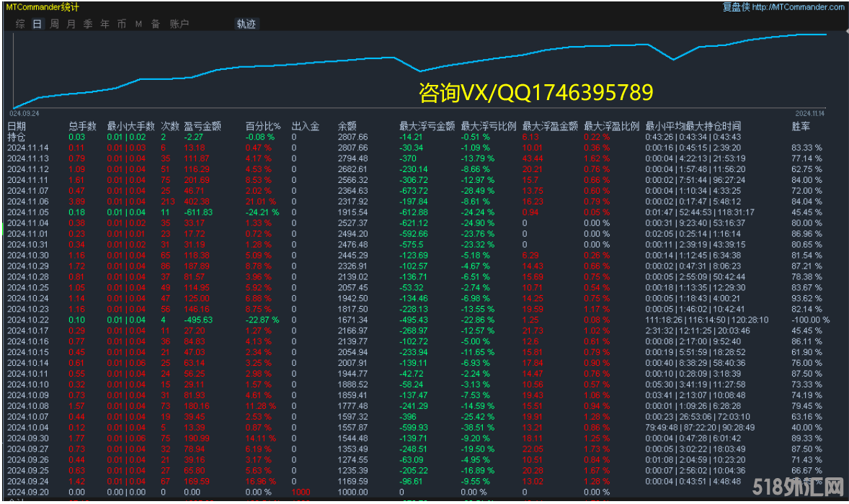Click the 胜率 column header
849x504 pixels.
(x=801, y=126)
